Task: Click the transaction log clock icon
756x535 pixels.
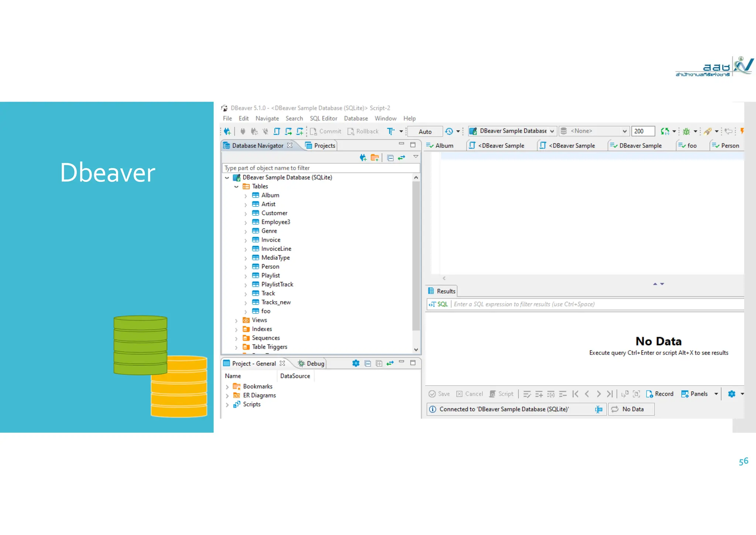Action: tap(449, 132)
